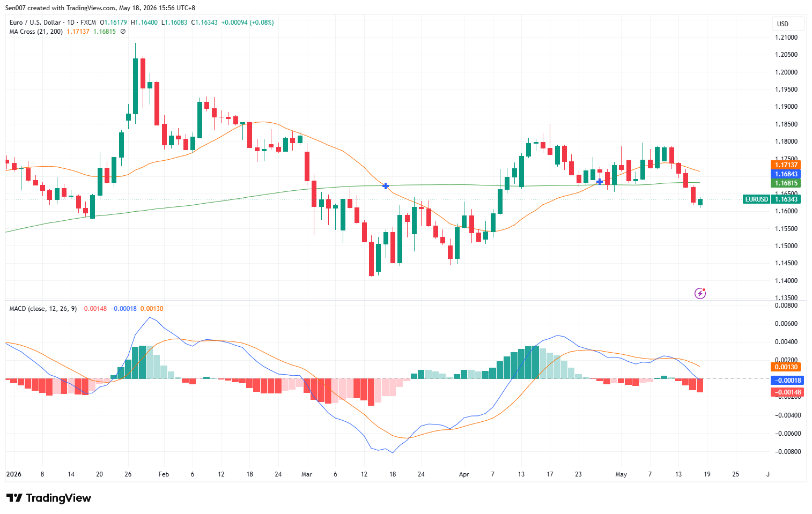Click the 1.13500 price axis label
This screenshot has width=812, height=514.
(x=786, y=298)
